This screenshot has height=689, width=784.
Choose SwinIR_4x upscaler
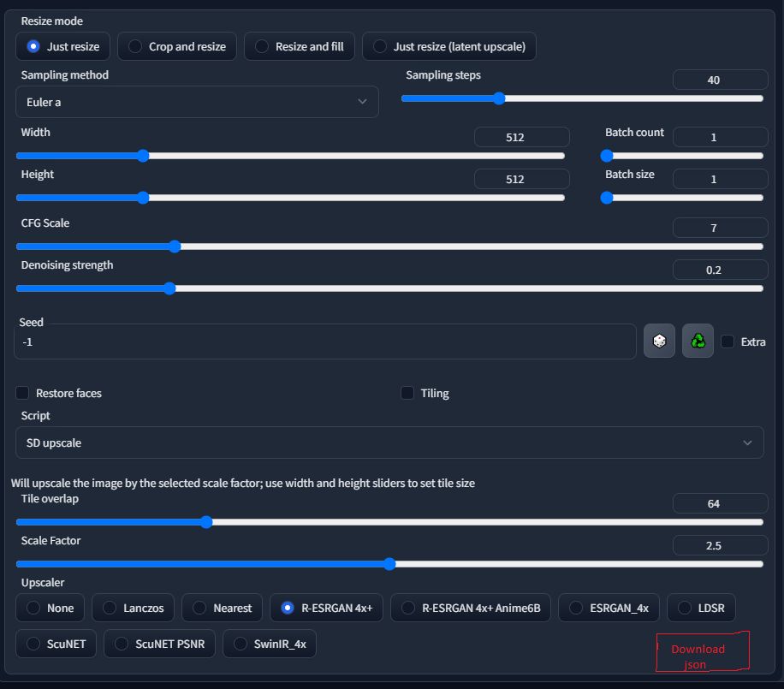click(x=270, y=644)
